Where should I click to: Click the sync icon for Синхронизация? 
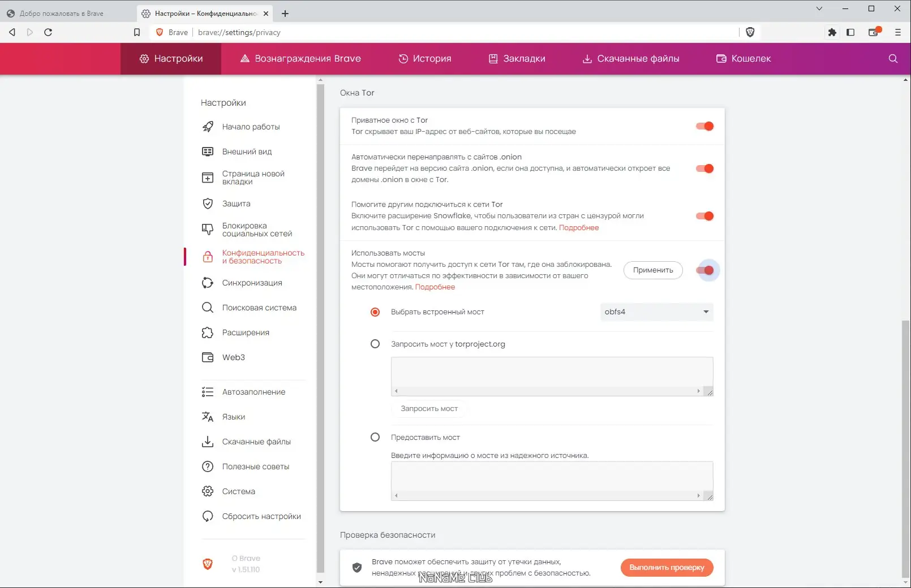coord(208,283)
